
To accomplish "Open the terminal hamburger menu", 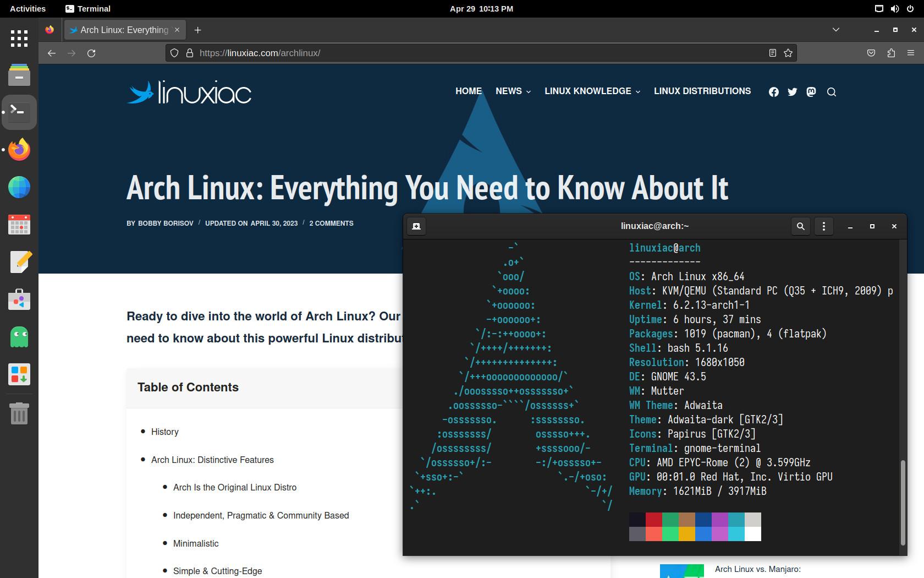I will click(823, 226).
